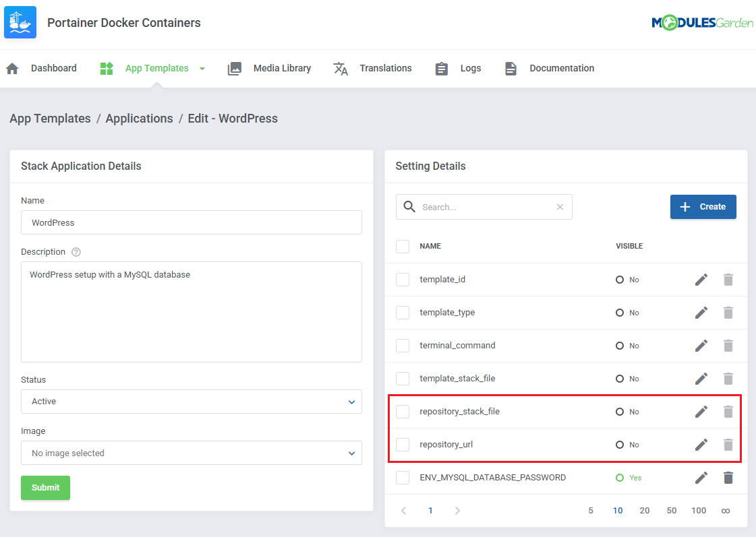Click the App Templates grid icon

[107, 69]
